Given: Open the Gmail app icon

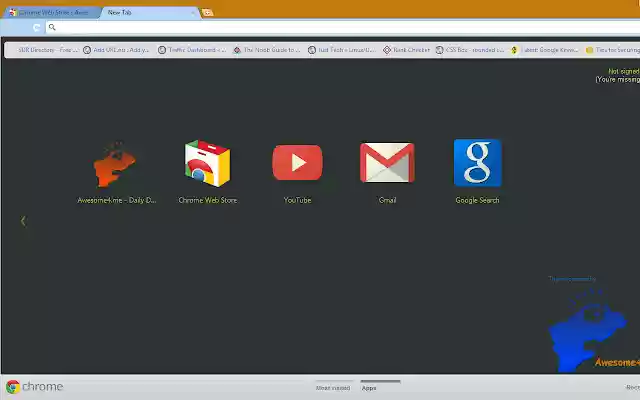Looking at the screenshot, I should tap(387, 162).
